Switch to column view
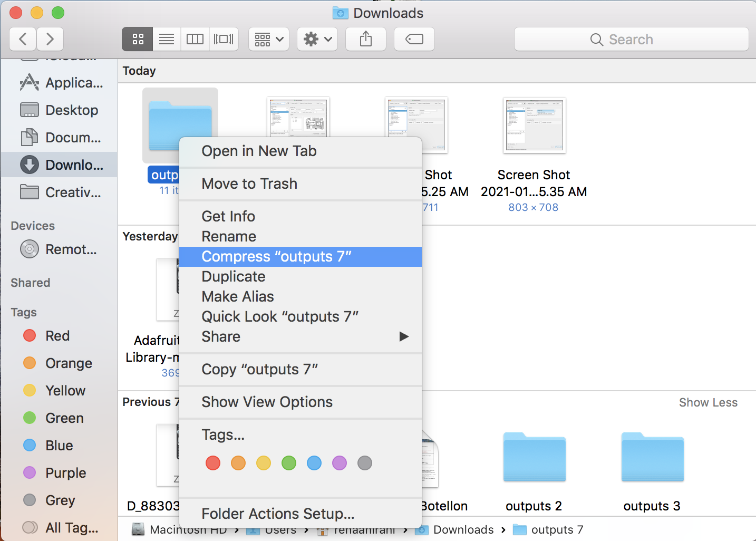Image resolution: width=756 pixels, height=541 pixels. (x=195, y=39)
